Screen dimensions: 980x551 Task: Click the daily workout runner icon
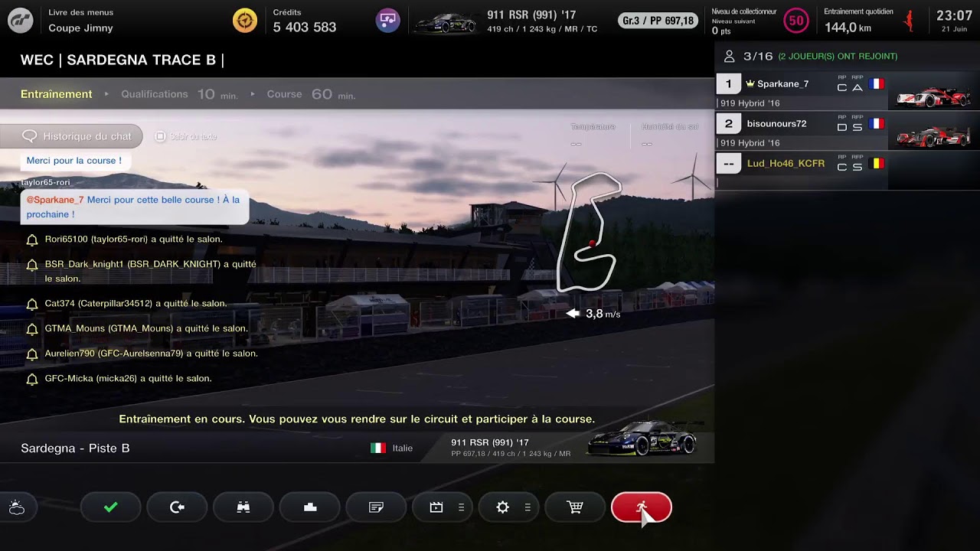(x=909, y=21)
